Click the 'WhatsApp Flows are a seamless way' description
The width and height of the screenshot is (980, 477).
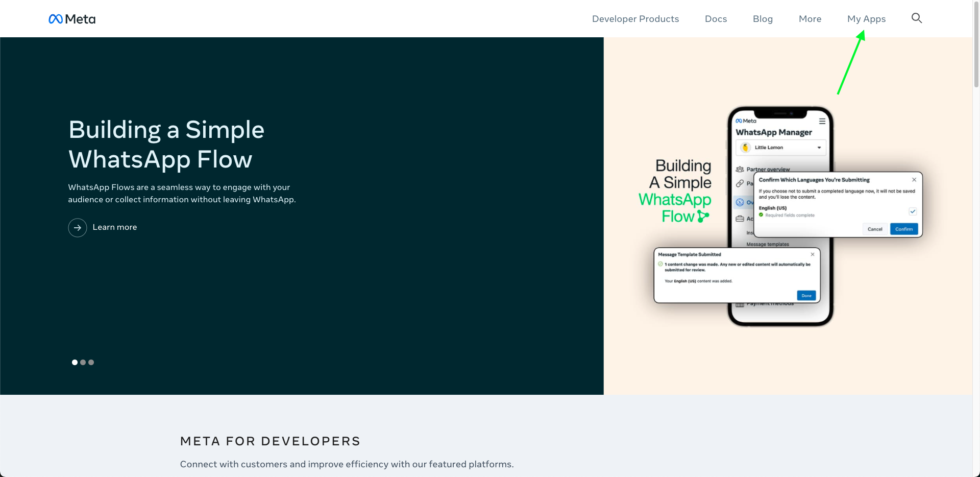[x=182, y=194]
